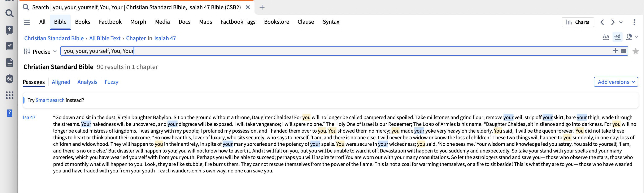Open the app grid icon in sidebar
The width and height of the screenshot is (644, 193).
click(x=9, y=95)
